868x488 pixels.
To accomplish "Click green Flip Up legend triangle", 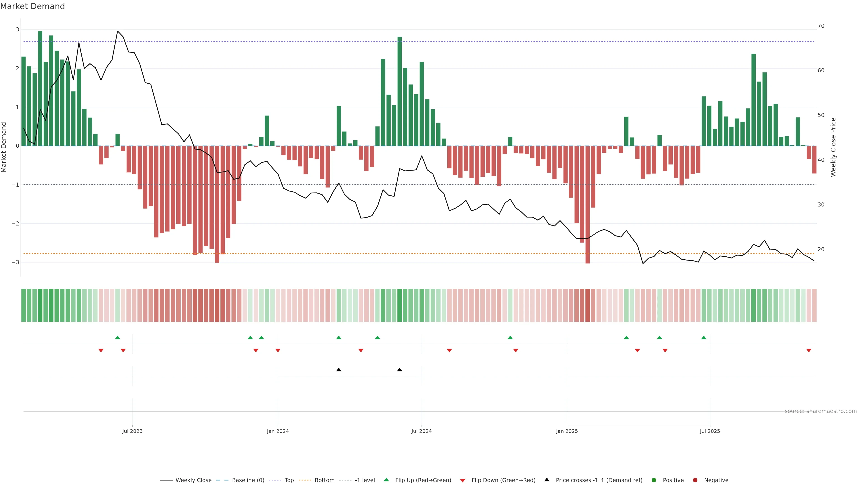I will coord(387,480).
